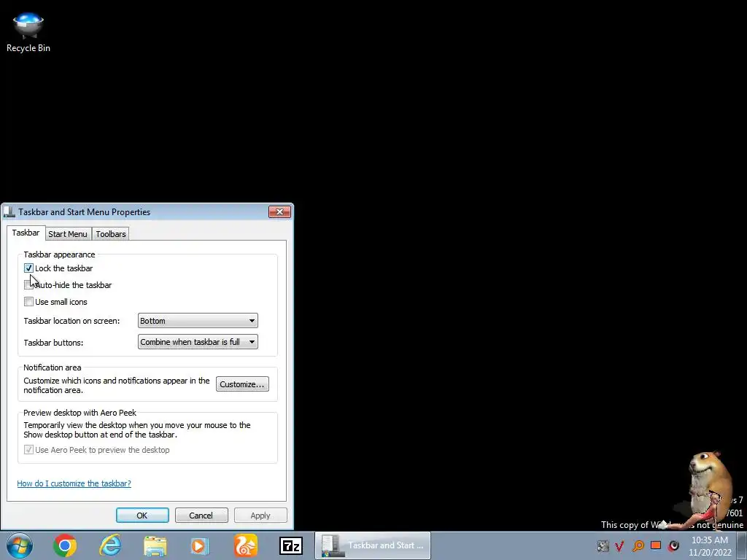Select the Taskbar tab
The height and width of the screenshot is (560, 747).
tap(26, 233)
